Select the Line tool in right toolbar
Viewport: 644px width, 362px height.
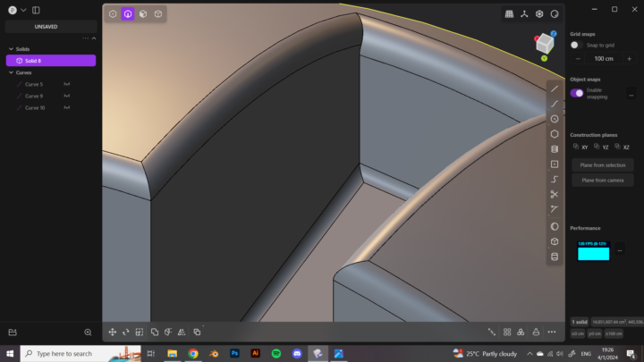pyautogui.click(x=555, y=88)
